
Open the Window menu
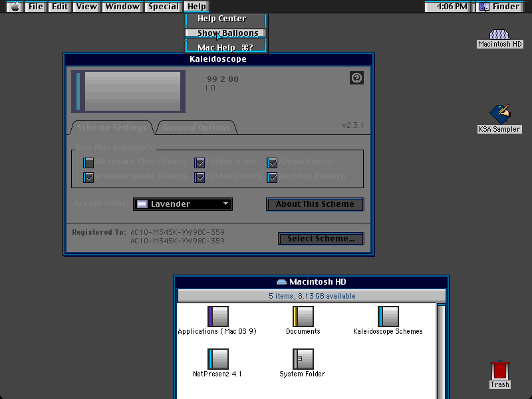pyautogui.click(x=122, y=7)
